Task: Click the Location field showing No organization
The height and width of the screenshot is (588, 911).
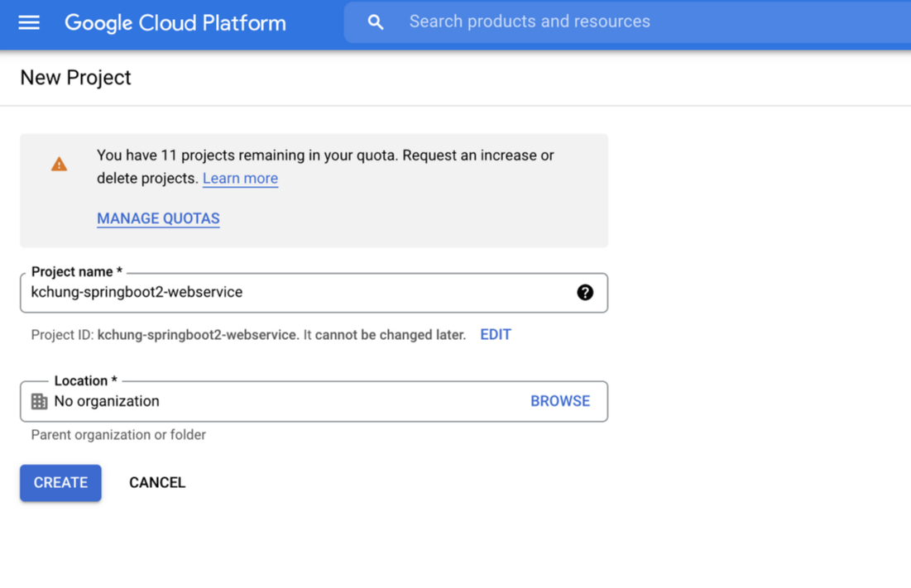Action: click(314, 401)
